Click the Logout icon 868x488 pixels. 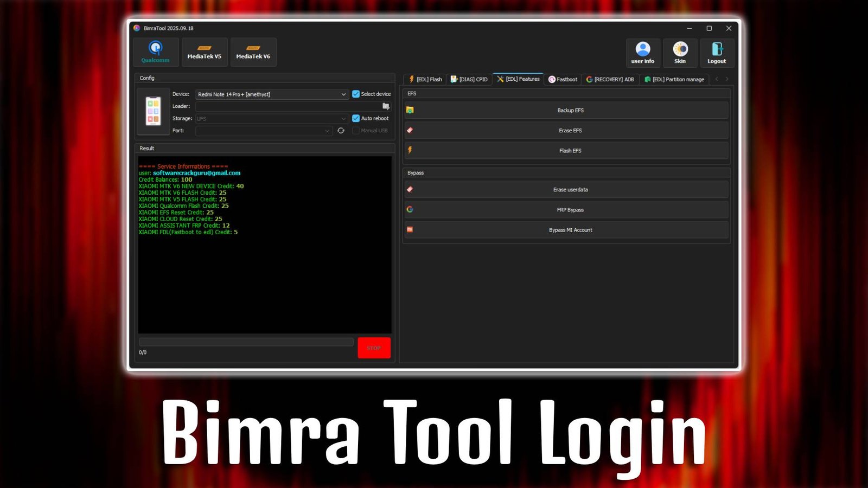(x=717, y=52)
